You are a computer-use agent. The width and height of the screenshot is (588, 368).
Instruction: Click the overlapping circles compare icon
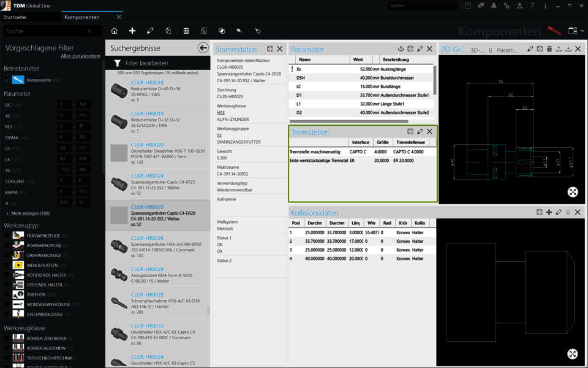(x=222, y=31)
